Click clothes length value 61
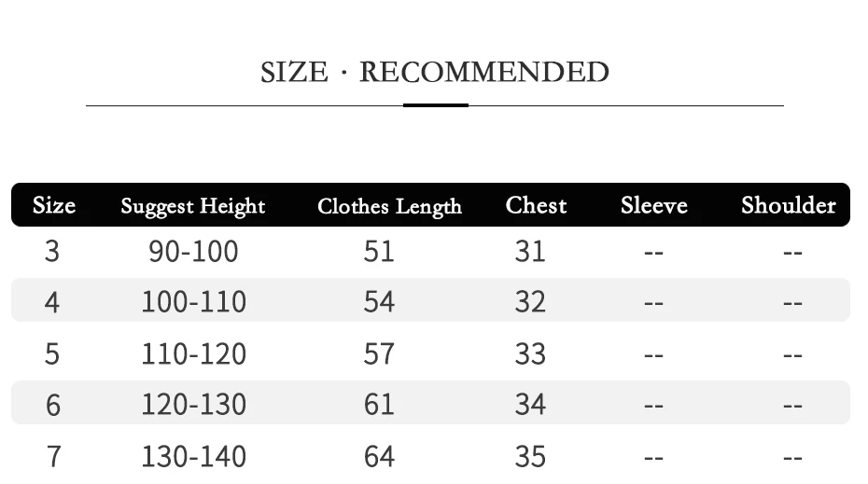Viewport: 868px width, 484px height. pos(379,405)
